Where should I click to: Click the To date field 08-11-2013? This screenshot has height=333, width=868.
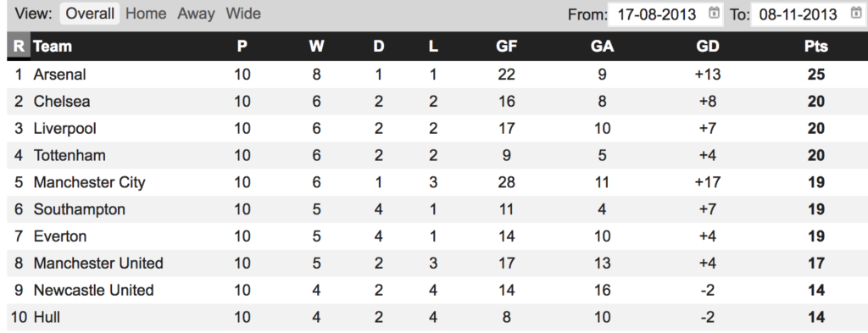[807, 14]
